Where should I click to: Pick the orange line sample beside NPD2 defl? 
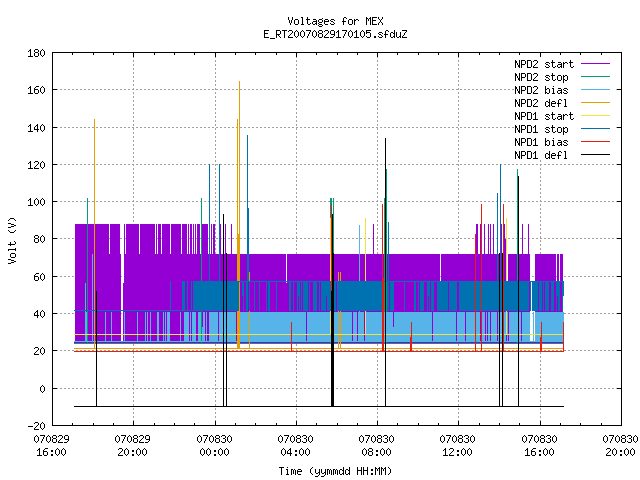pyautogui.click(x=595, y=102)
